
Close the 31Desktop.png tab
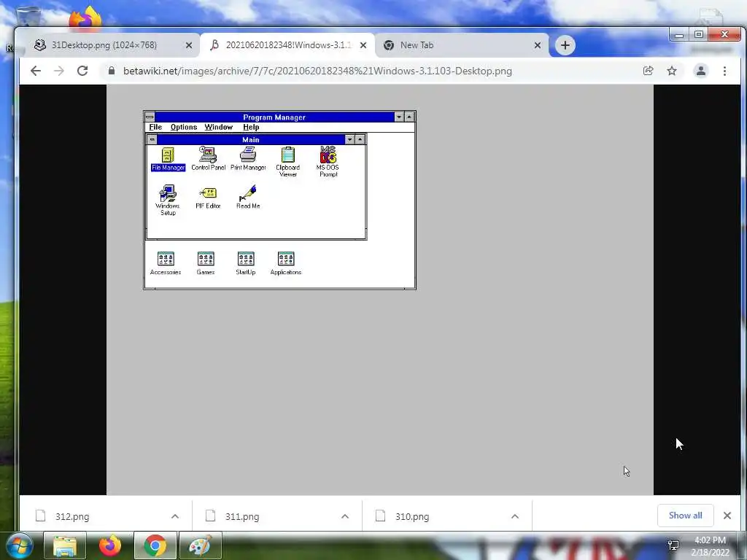click(x=189, y=45)
